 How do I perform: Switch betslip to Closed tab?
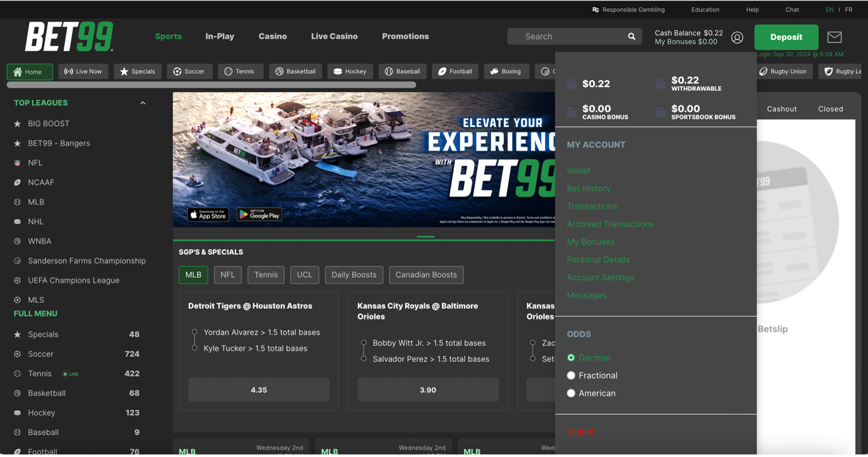[x=831, y=109]
